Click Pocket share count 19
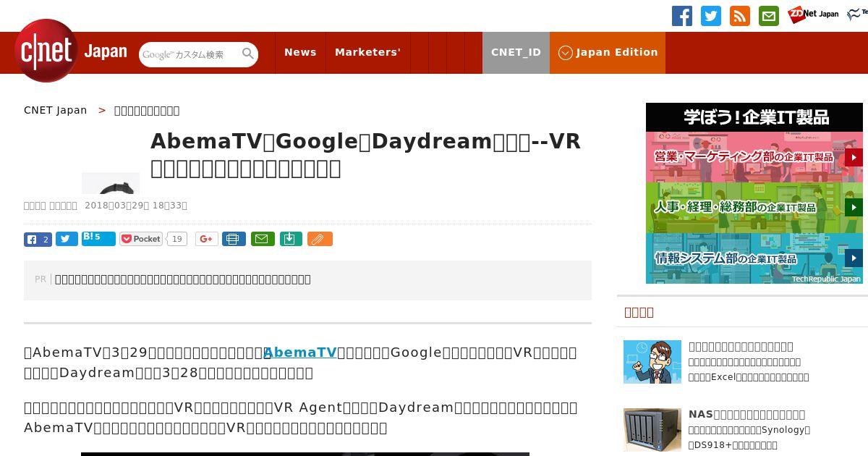 176,239
